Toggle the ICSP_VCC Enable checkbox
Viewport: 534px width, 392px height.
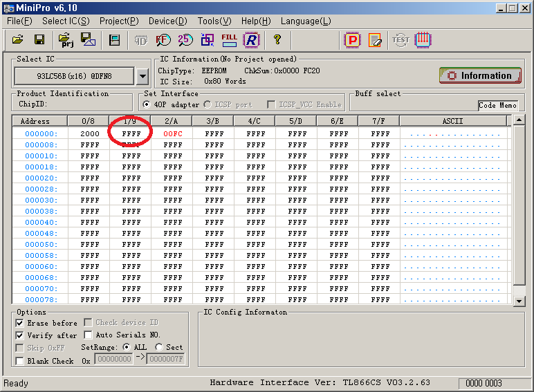click(x=271, y=104)
